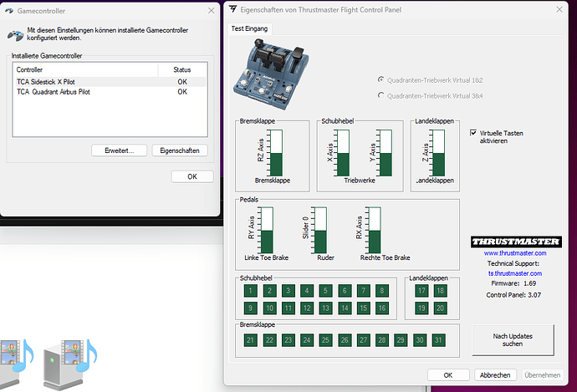Click button indicator 1 under Schubhebel

(250, 291)
